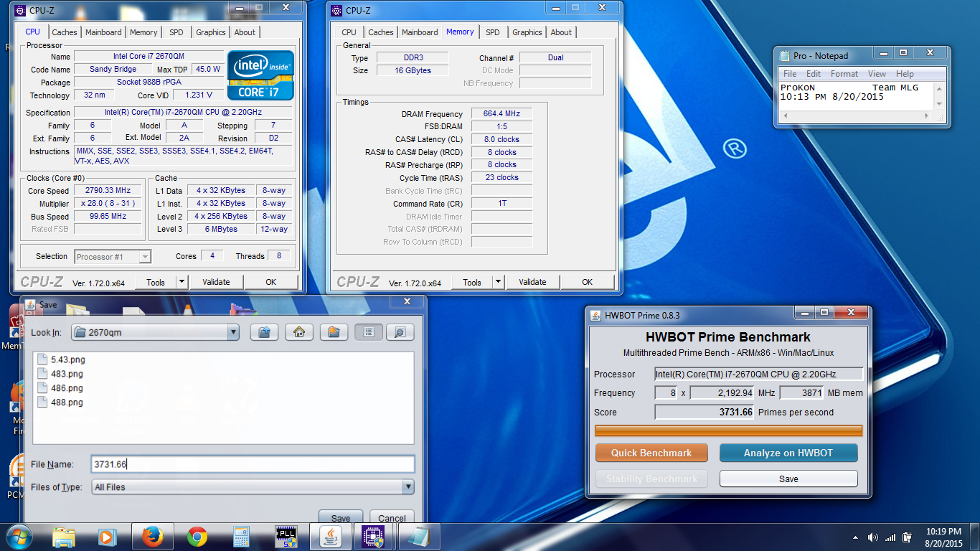Open Notepad File menu
The width and height of the screenshot is (980, 551).
[x=790, y=74]
